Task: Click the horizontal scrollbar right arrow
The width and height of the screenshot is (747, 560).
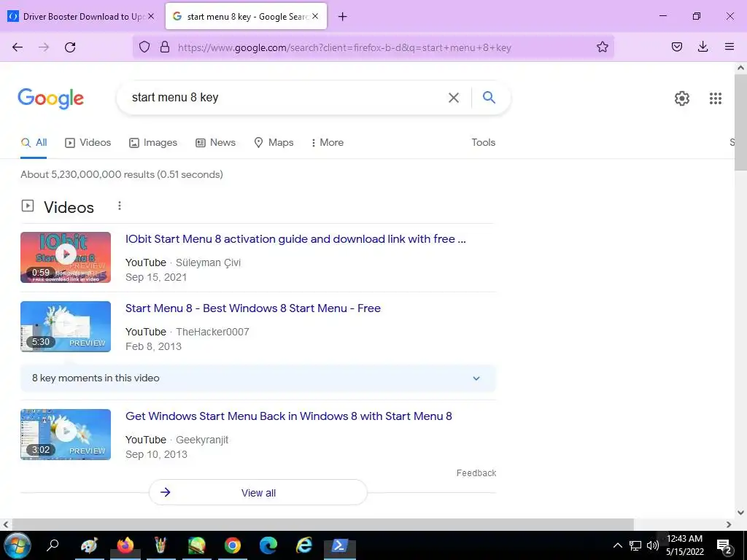Action: [x=729, y=524]
